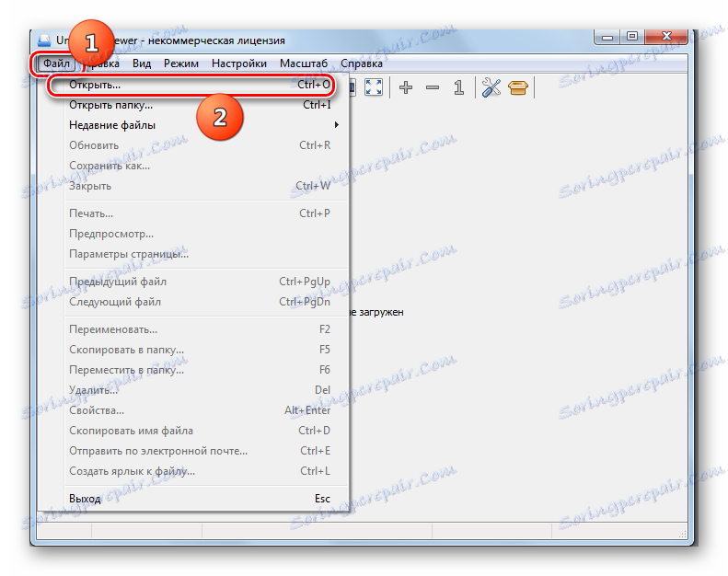Open settings via wrench and screwdriver icon
The width and height of the screenshot is (728, 576).
coord(491,86)
